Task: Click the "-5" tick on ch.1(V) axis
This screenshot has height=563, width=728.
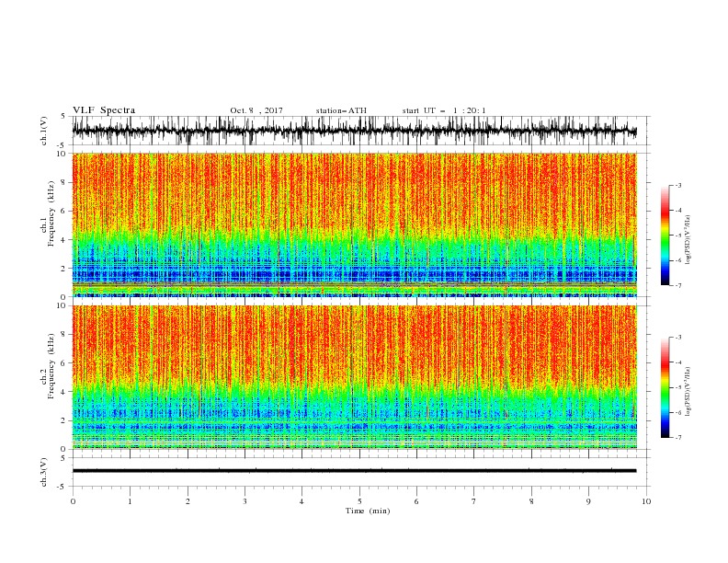Action: [x=62, y=145]
